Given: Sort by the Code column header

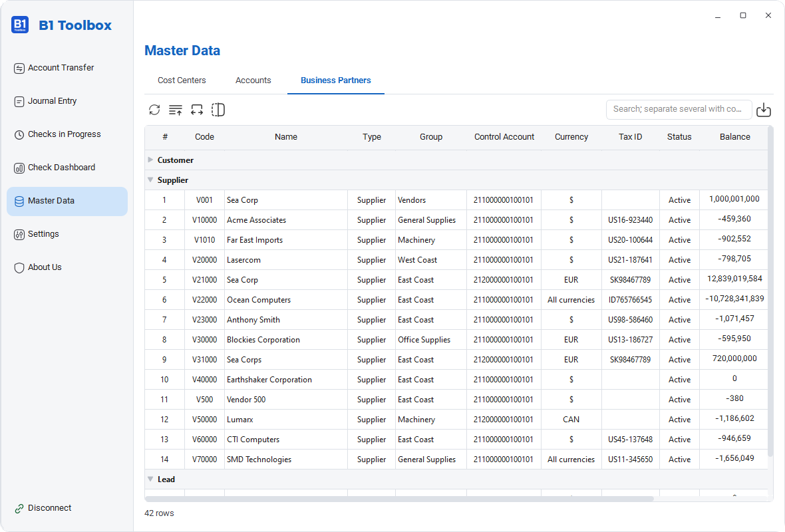Looking at the screenshot, I should (204, 136).
